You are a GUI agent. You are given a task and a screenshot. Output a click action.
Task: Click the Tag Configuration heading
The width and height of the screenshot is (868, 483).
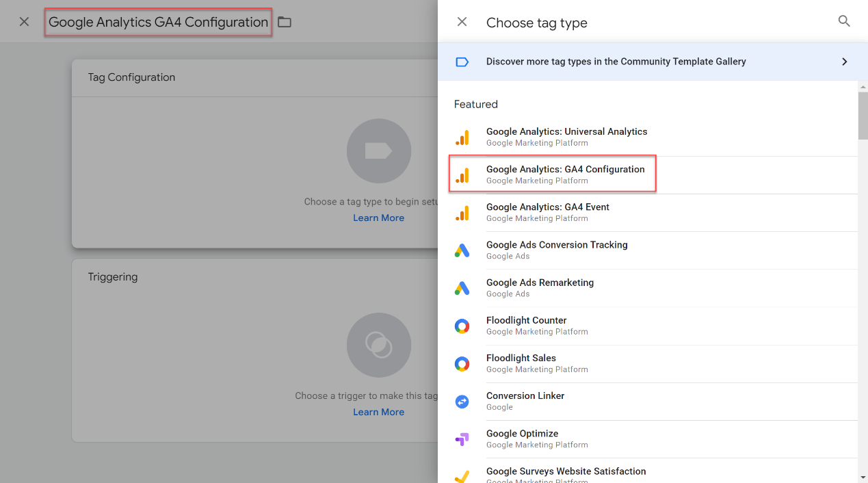pyautogui.click(x=131, y=77)
